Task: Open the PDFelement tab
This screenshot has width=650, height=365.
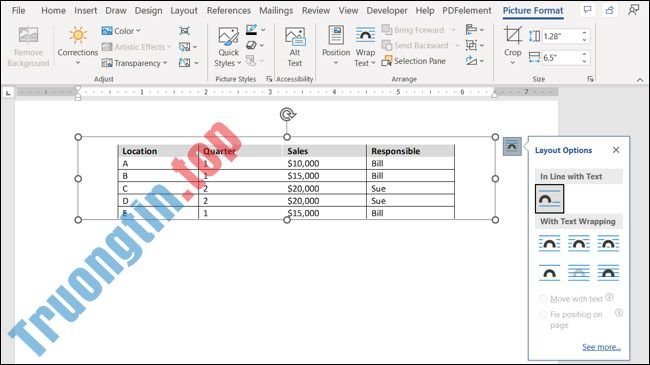Action: 467,11
